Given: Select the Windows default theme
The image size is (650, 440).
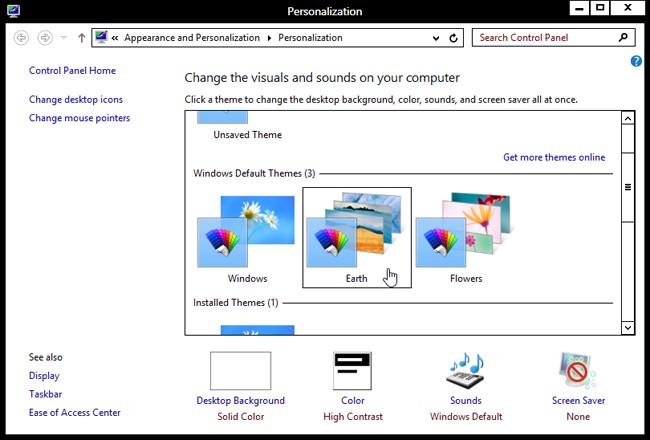Looking at the screenshot, I should point(247,238).
